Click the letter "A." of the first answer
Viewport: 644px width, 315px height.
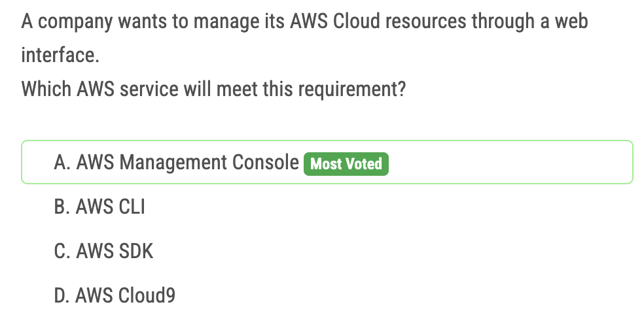pyautogui.click(x=62, y=163)
